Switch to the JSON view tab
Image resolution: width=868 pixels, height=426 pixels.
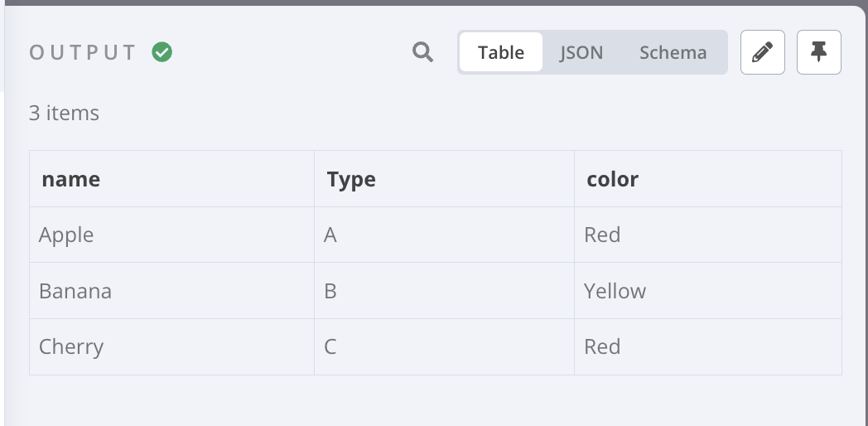[581, 52]
